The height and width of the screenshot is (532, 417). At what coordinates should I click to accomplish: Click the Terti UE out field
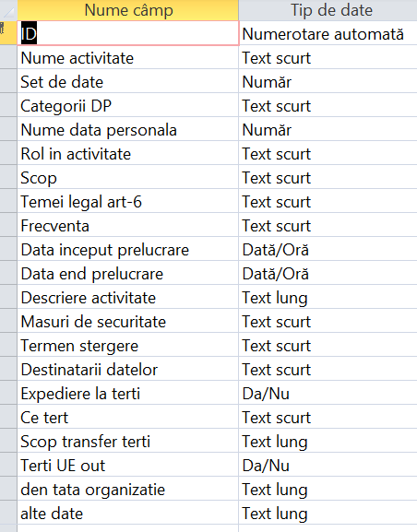(128, 466)
